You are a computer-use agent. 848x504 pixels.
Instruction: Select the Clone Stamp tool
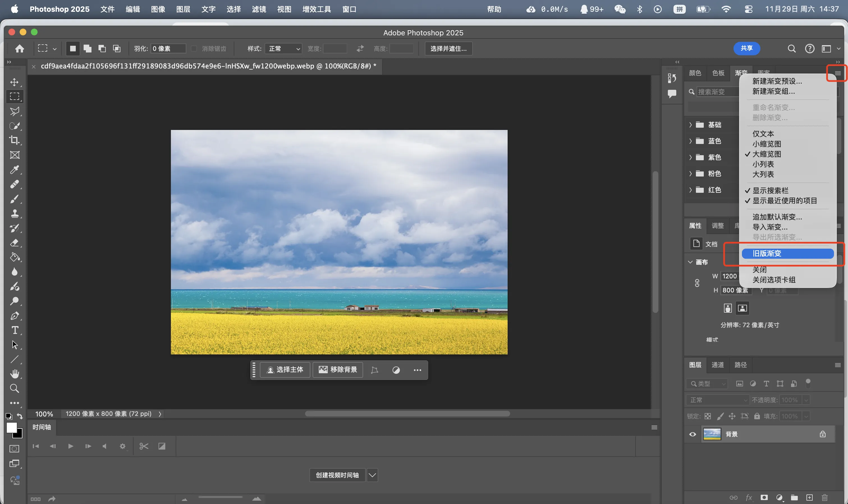click(x=14, y=214)
